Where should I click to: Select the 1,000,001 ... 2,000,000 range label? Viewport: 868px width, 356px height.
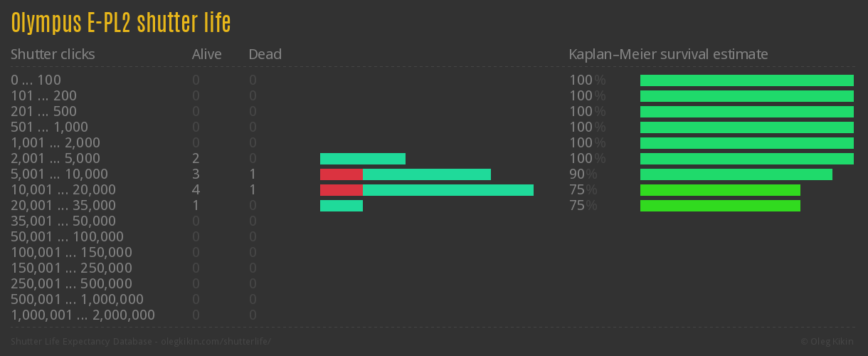coord(83,315)
